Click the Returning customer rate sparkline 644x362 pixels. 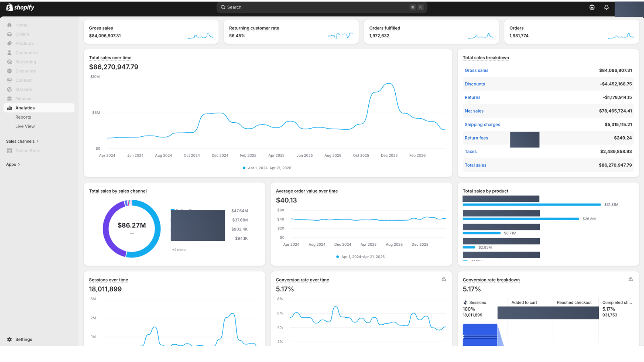340,36
